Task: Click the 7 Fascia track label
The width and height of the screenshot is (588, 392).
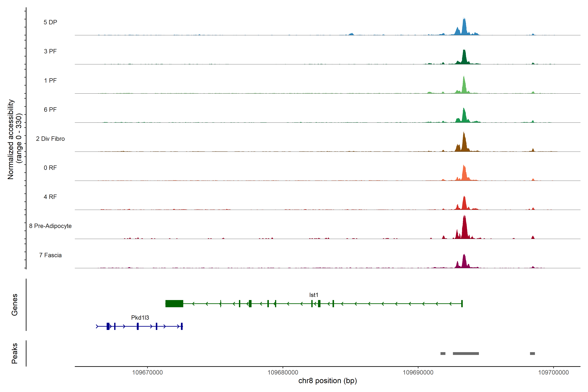Action: pyautogui.click(x=50, y=255)
